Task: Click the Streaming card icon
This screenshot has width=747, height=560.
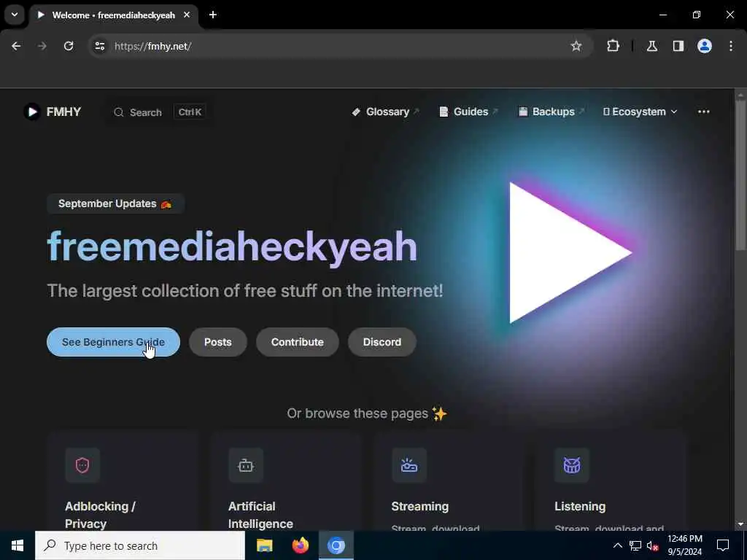Action: [409, 465]
